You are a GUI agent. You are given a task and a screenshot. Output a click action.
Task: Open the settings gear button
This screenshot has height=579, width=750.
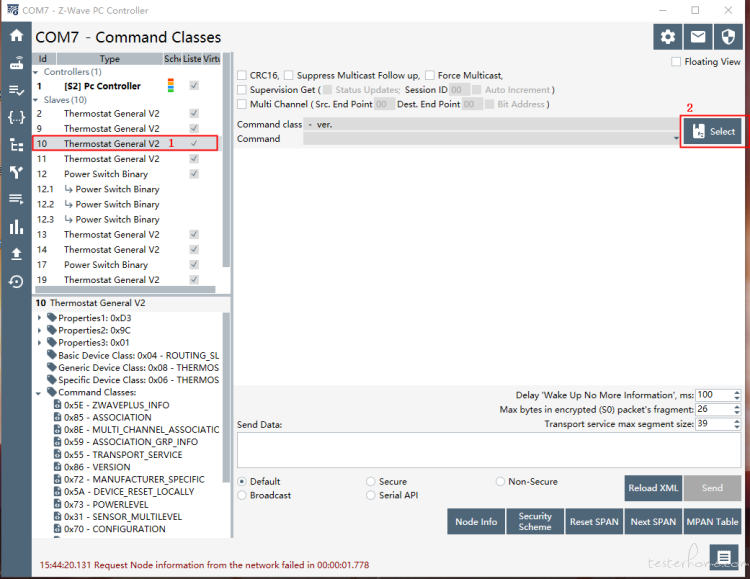tap(668, 37)
